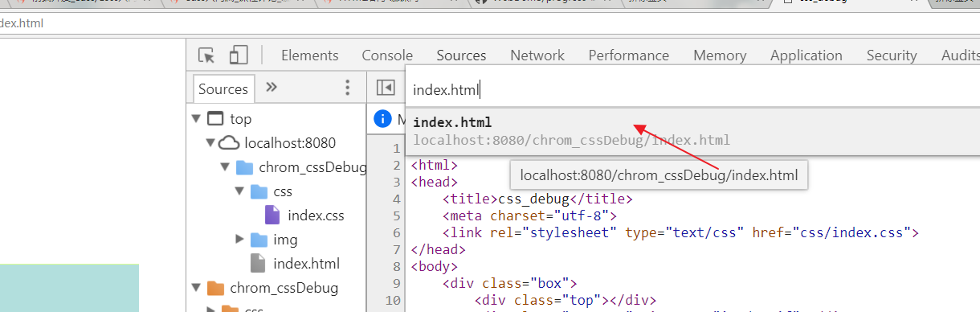Image resolution: width=980 pixels, height=312 pixels.
Task: Switch to the Security tab
Action: [x=892, y=55]
